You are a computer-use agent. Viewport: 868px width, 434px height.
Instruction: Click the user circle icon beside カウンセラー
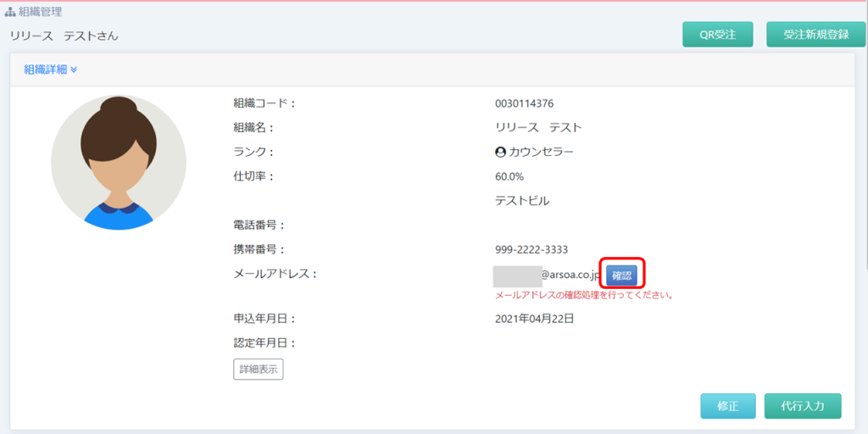click(500, 153)
